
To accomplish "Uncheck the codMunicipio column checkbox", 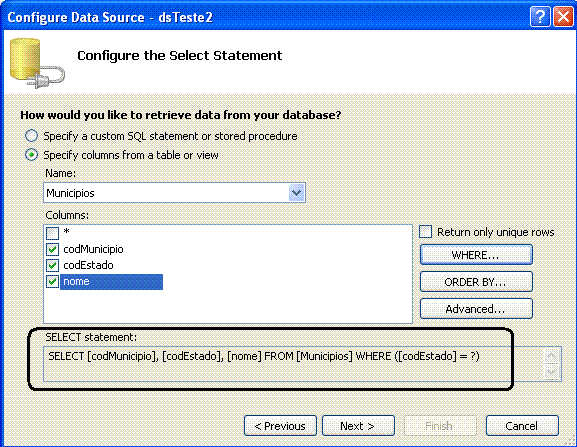I will click(x=53, y=249).
